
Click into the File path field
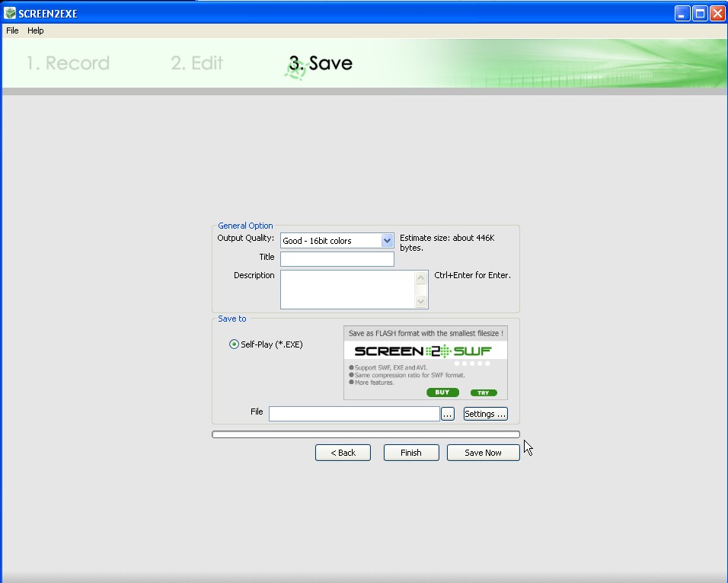(354, 414)
